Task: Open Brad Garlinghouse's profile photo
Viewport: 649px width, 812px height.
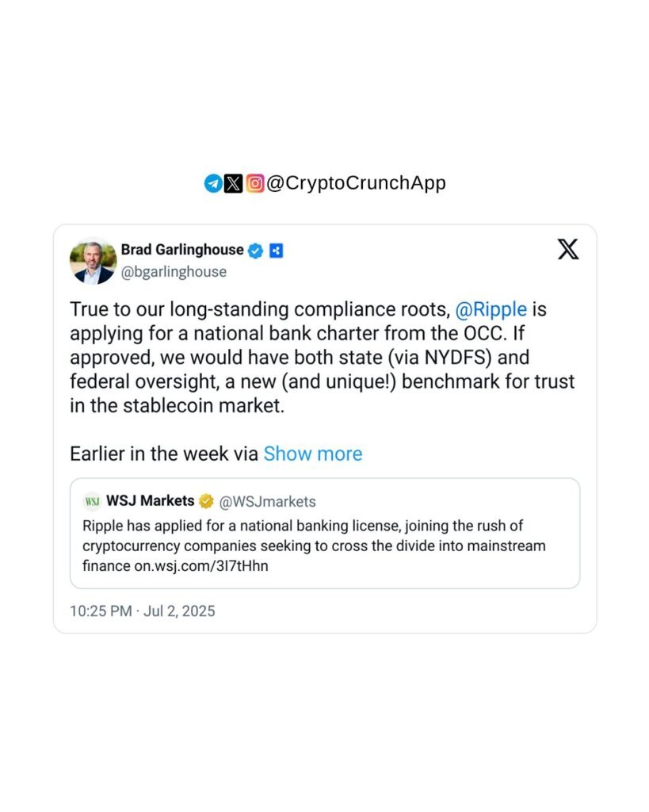Action: [94, 260]
